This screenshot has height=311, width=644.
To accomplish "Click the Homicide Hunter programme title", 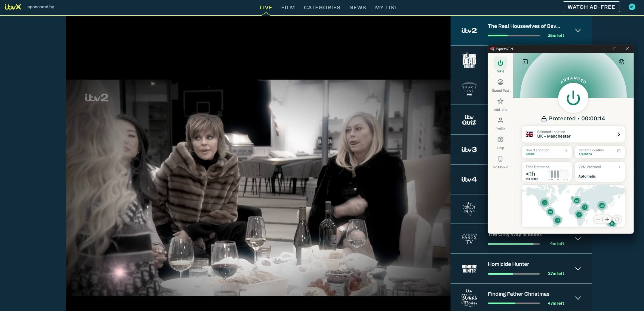I will coord(508,264).
